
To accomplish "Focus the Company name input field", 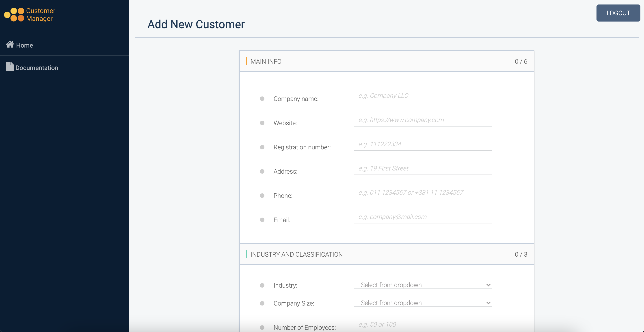I will (x=423, y=96).
